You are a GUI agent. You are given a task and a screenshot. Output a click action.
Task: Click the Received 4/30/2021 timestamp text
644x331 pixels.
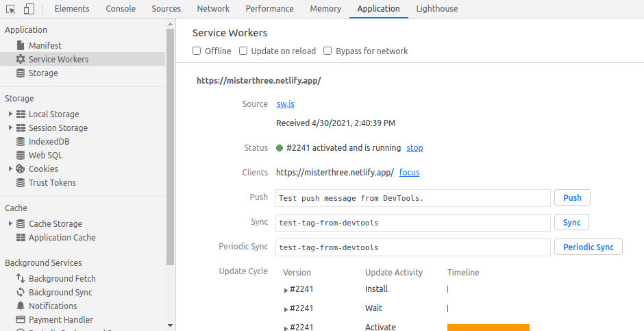pyautogui.click(x=336, y=123)
